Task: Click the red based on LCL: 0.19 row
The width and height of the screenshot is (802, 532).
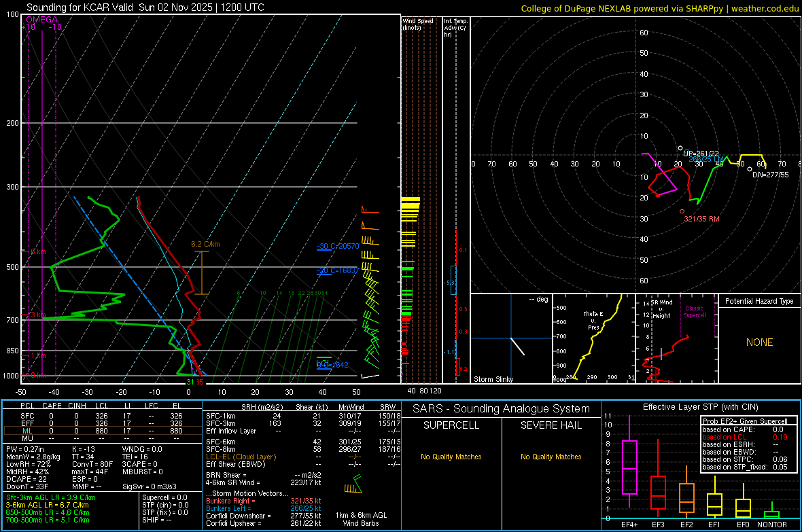Action: 745,437
